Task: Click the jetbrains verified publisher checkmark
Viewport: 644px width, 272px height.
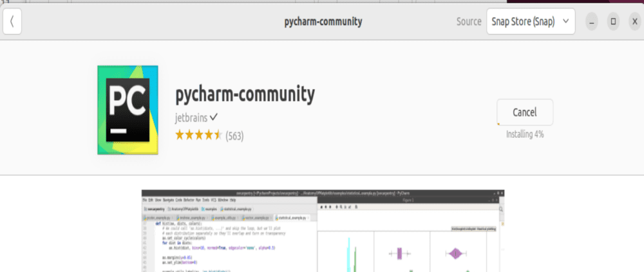Action: pos(214,118)
